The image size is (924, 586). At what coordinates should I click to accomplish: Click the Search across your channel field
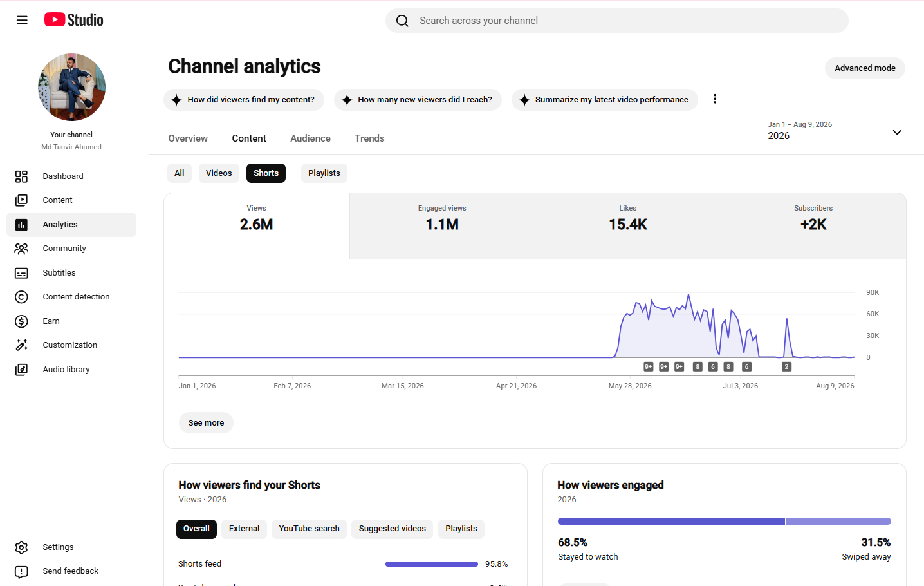pyautogui.click(x=616, y=21)
